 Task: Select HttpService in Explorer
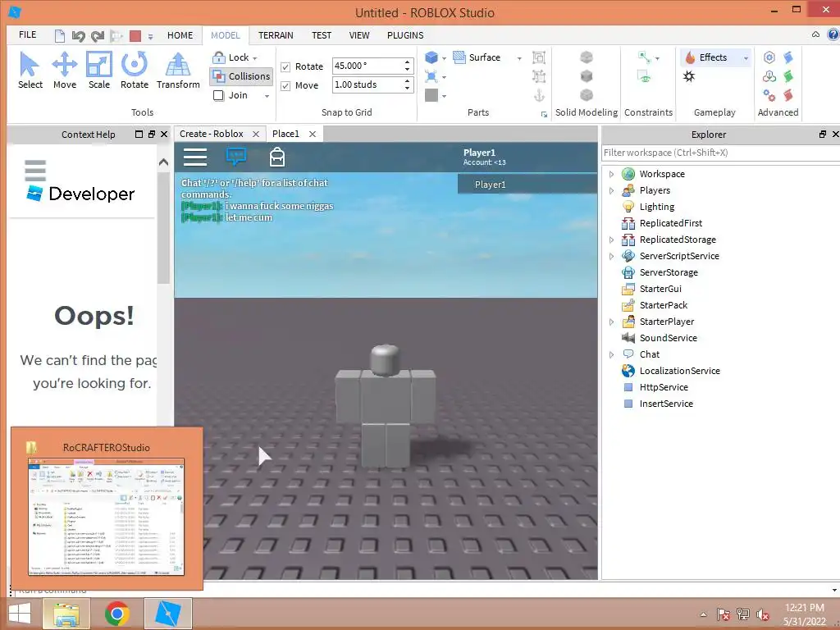pyautogui.click(x=664, y=387)
